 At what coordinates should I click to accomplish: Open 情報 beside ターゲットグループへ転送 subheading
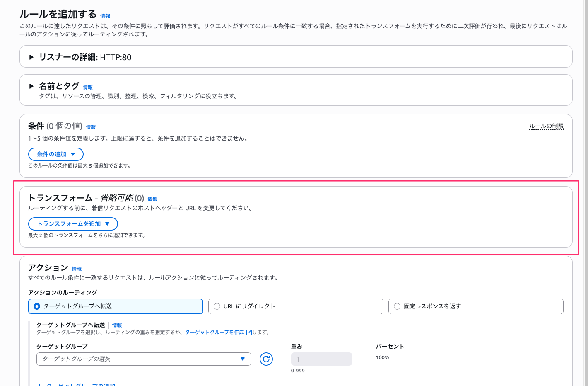tap(117, 325)
